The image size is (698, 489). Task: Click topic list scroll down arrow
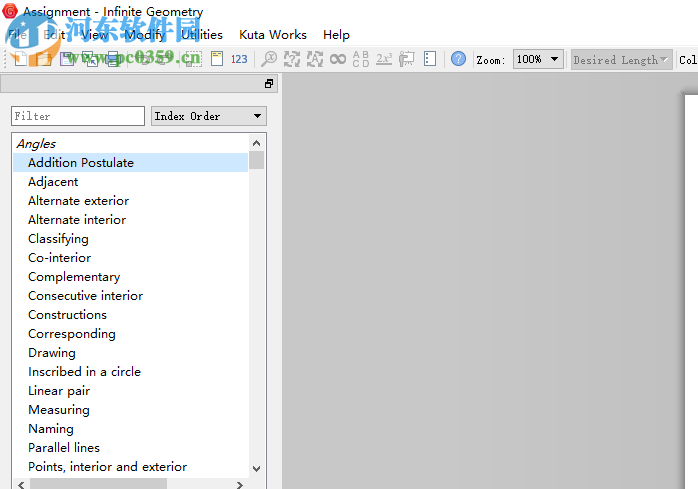(256, 469)
